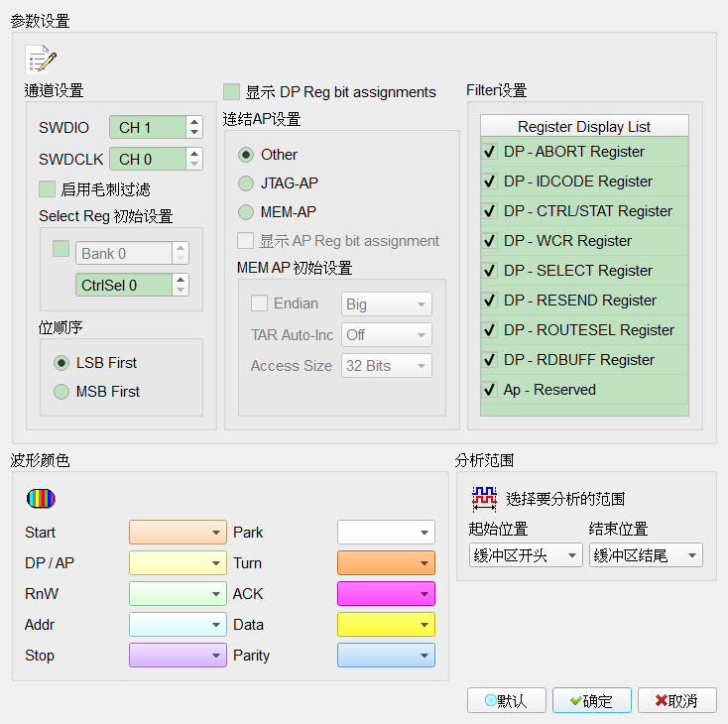Choose LSB First bit order

pos(61,363)
